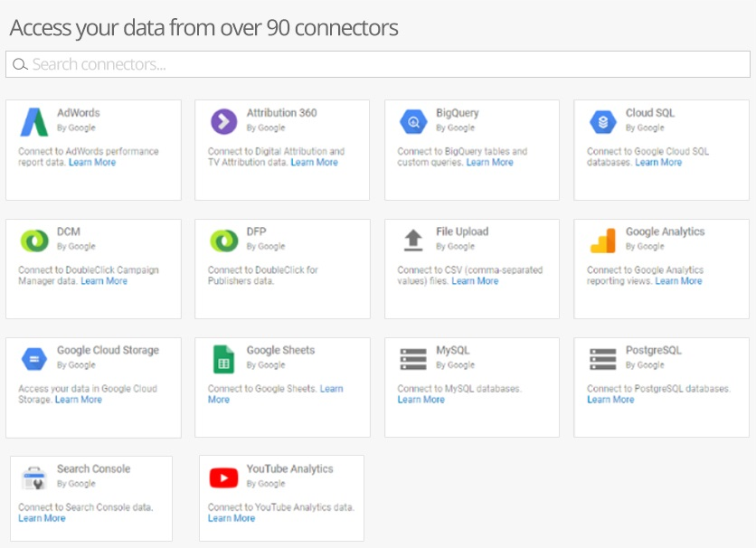Click the YouTube Analytics play icon
The image size is (756, 548).
(223, 477)
